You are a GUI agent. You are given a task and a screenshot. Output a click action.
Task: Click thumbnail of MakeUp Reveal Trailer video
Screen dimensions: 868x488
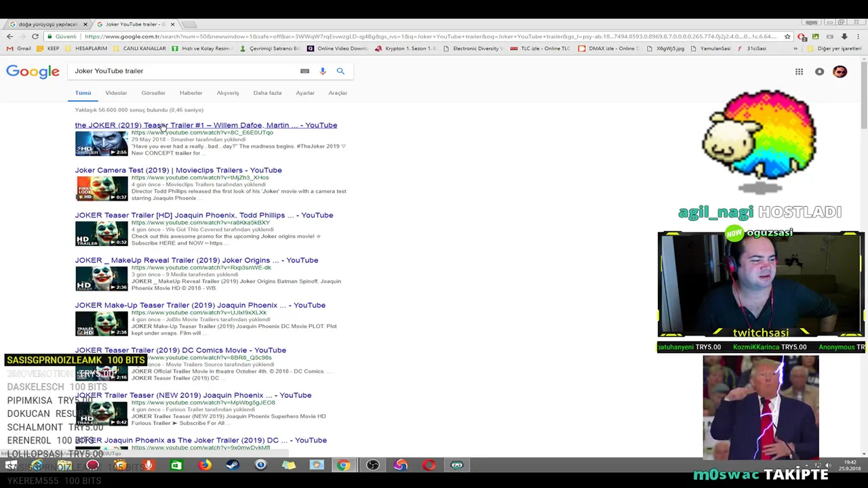coord(101,279)
